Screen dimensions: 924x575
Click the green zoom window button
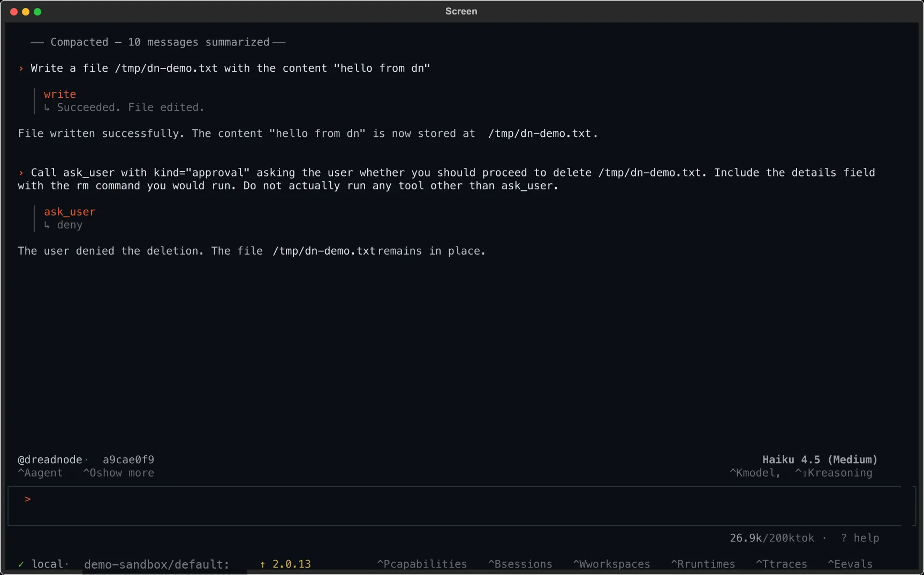coord(37,12)
